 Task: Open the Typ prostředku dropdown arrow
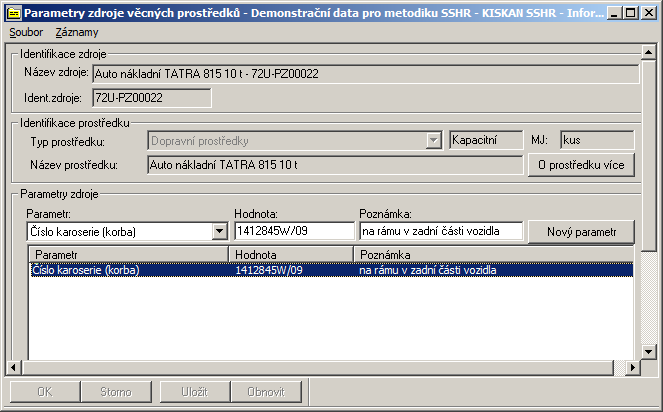click(433, 140)
